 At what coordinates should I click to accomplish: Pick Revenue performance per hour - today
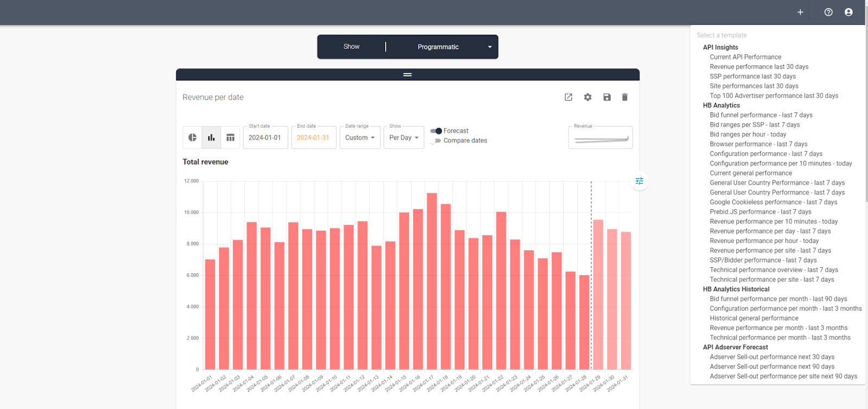tap(764, 241)
